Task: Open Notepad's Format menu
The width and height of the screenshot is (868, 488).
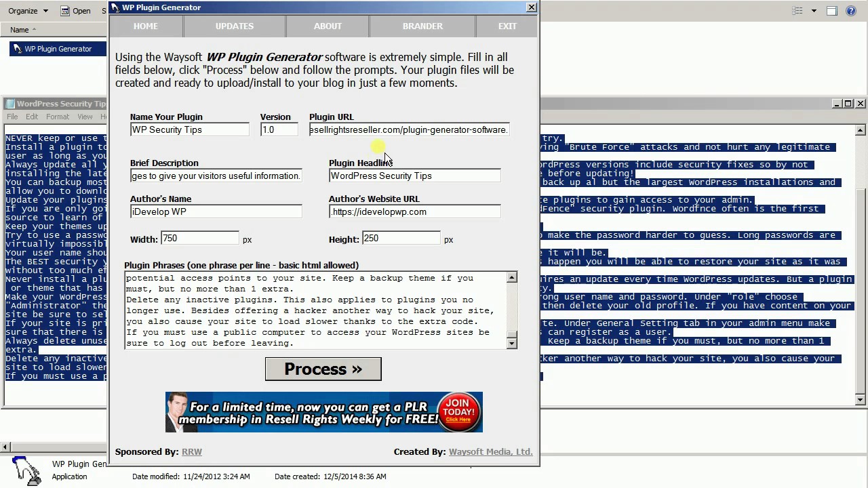Action: coord(58,117)
